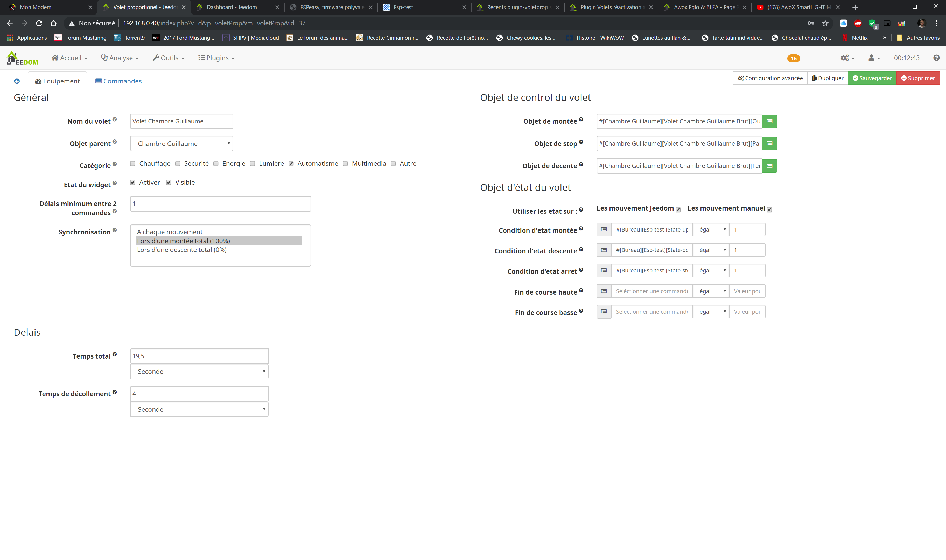
Task: Toggle the Chauffage category checkbox
Action: [x=132, y=163]
